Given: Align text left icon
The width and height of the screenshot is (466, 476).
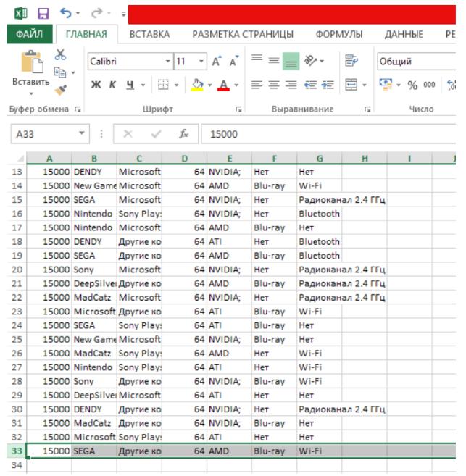Looking at the screenshot, I should pyautogui.click(x=257, y=85).
